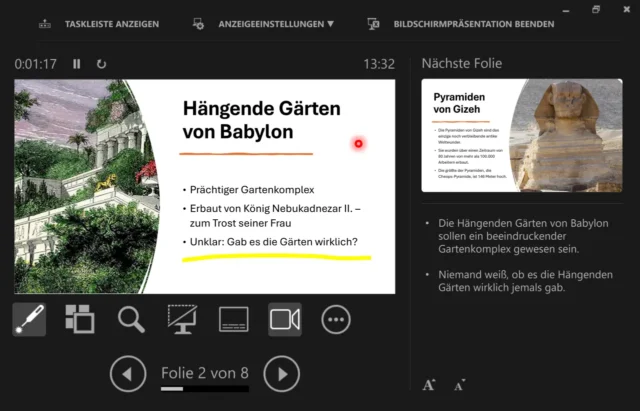Click the end slide show screen icon

[x=373, y=24]
